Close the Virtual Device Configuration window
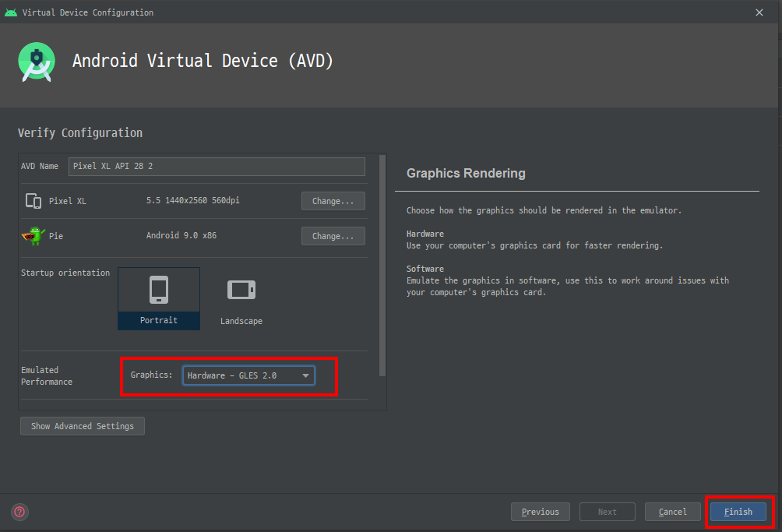 click(x=759, y=12)
